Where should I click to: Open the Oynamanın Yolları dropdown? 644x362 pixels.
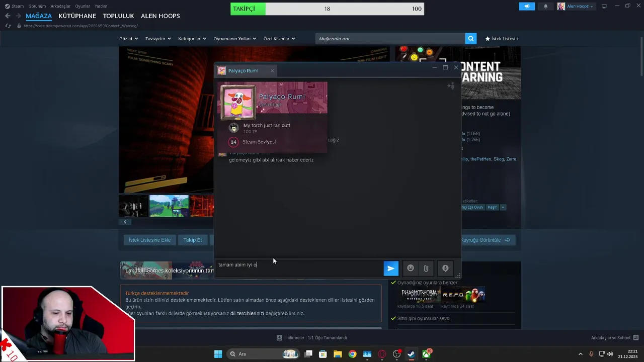[x=234, y=39]
